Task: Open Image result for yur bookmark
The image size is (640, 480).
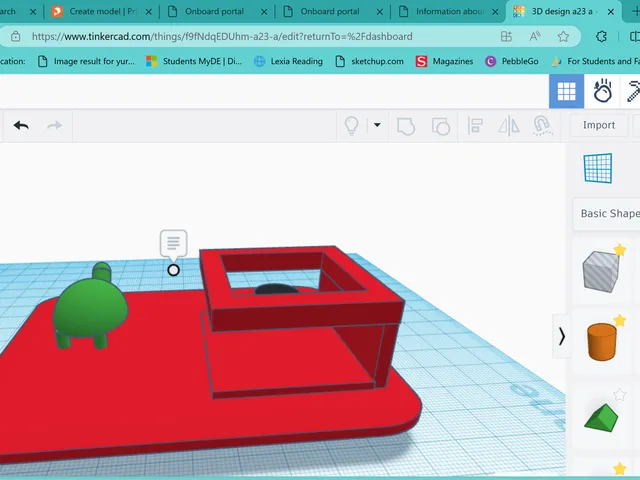Action: [86, 61]
